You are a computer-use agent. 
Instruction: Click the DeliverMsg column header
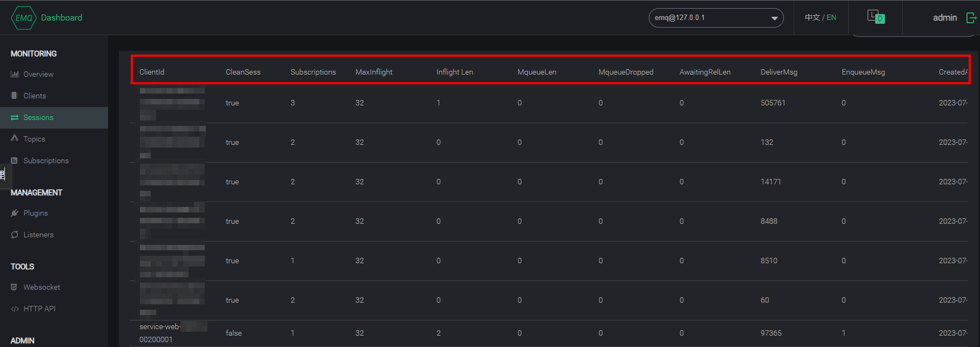click(x=778, y=72)
